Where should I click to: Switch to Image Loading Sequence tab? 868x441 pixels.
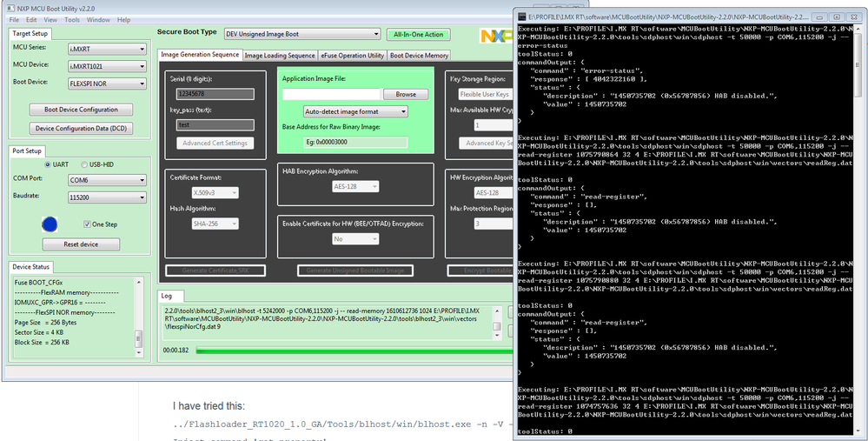tap(280, 56)
